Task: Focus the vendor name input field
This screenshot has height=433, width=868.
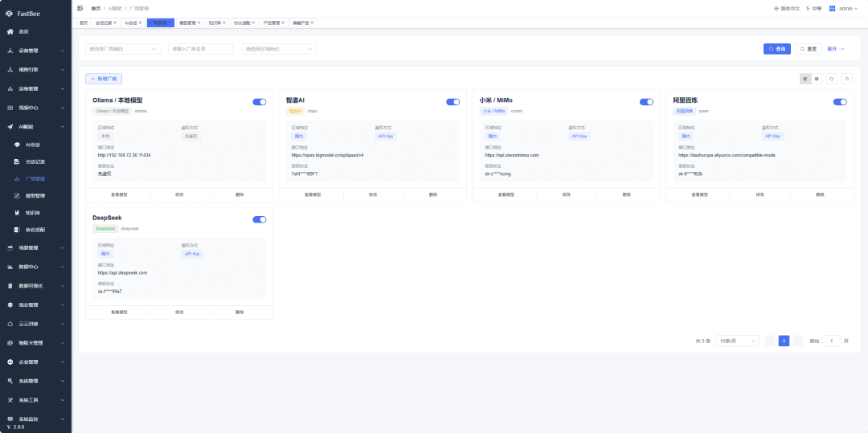Action: (201, 49)
